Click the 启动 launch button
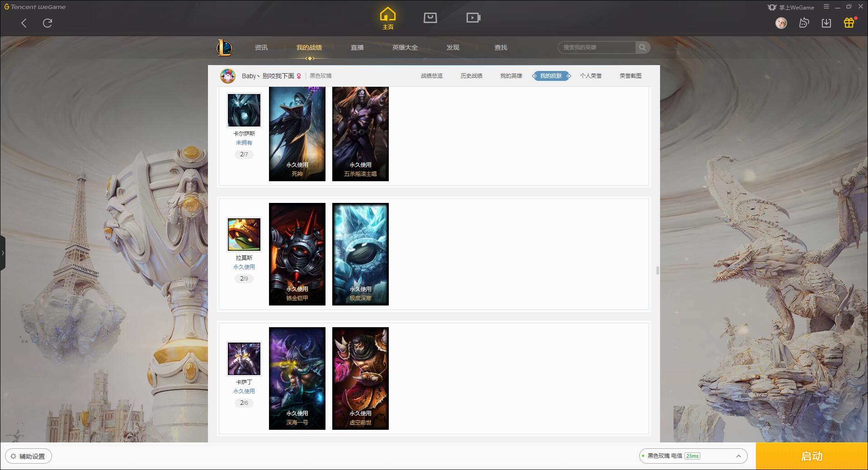This screenshot has width=868, height=470. tap(811, 456)
